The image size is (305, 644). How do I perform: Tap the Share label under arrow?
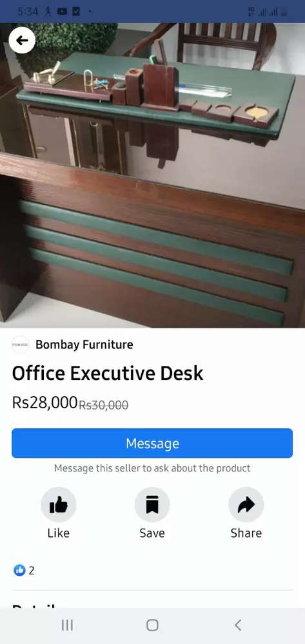point(246,533)
